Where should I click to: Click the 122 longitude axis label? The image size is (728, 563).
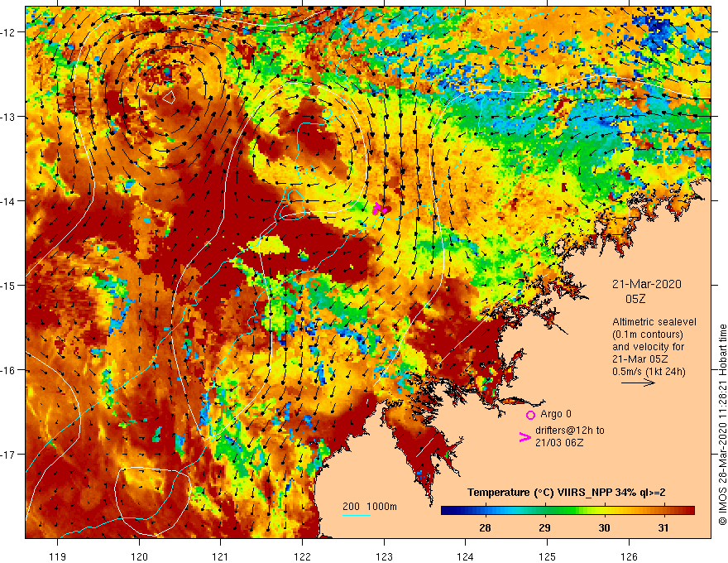point(302,556)
